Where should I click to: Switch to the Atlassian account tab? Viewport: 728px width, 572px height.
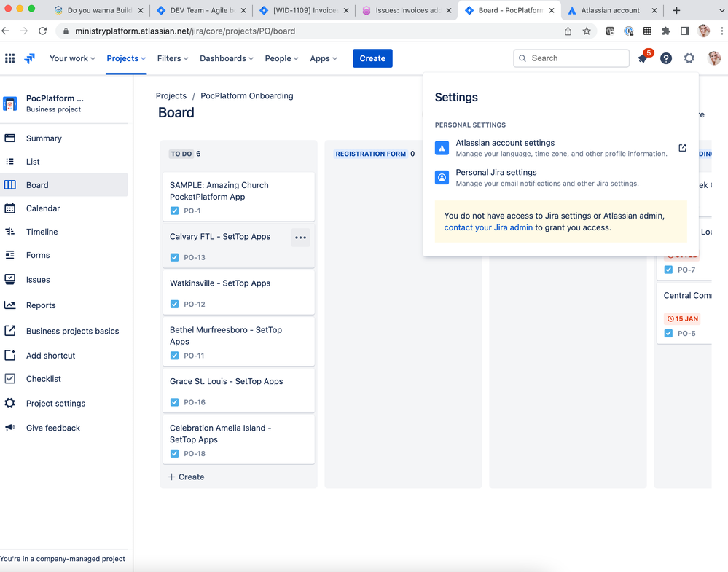click(x=611, y=10)
